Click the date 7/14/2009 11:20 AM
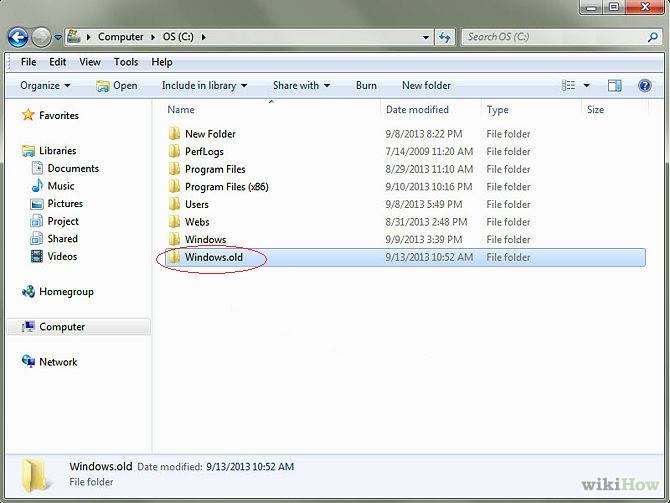 pos(429,152)
